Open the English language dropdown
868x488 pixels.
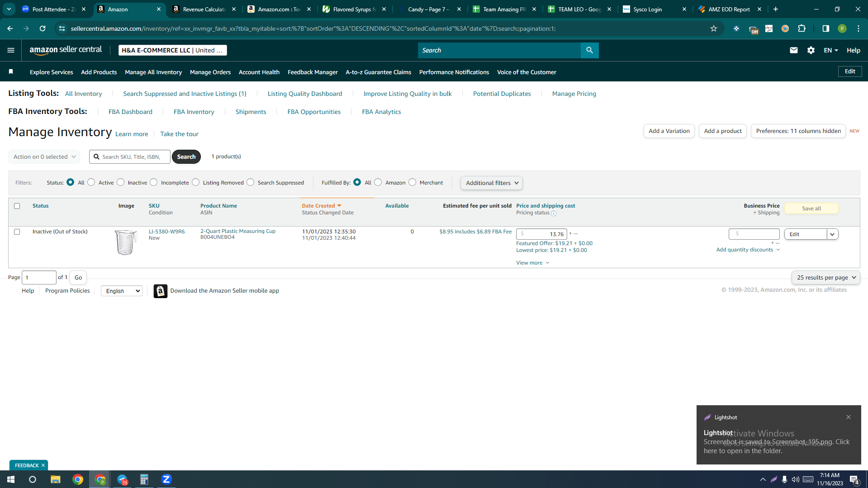click(x=122, y=291)
